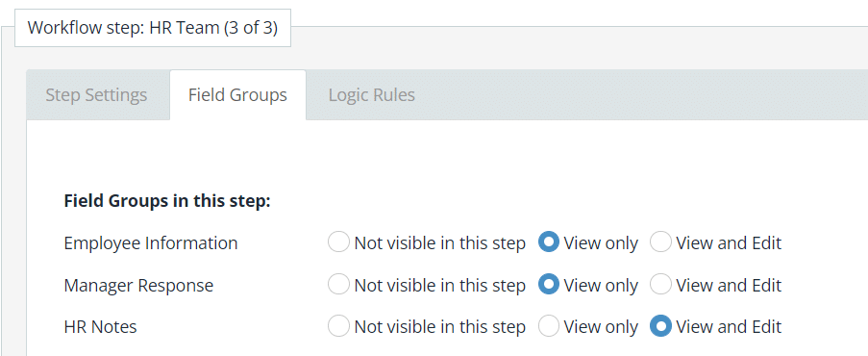
Task: Enable View and Edit for Employee Information
Action: [660, 242]
